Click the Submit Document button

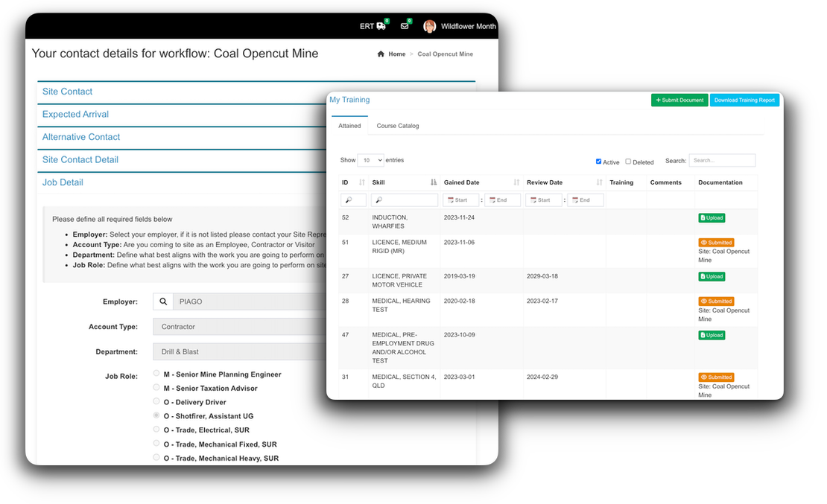[679, 100]
